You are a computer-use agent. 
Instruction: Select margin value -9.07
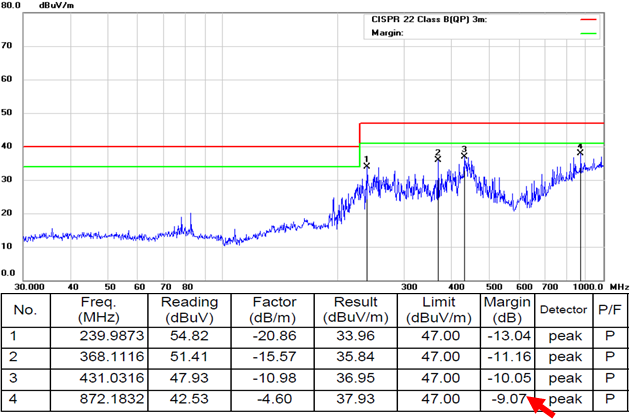509,399
